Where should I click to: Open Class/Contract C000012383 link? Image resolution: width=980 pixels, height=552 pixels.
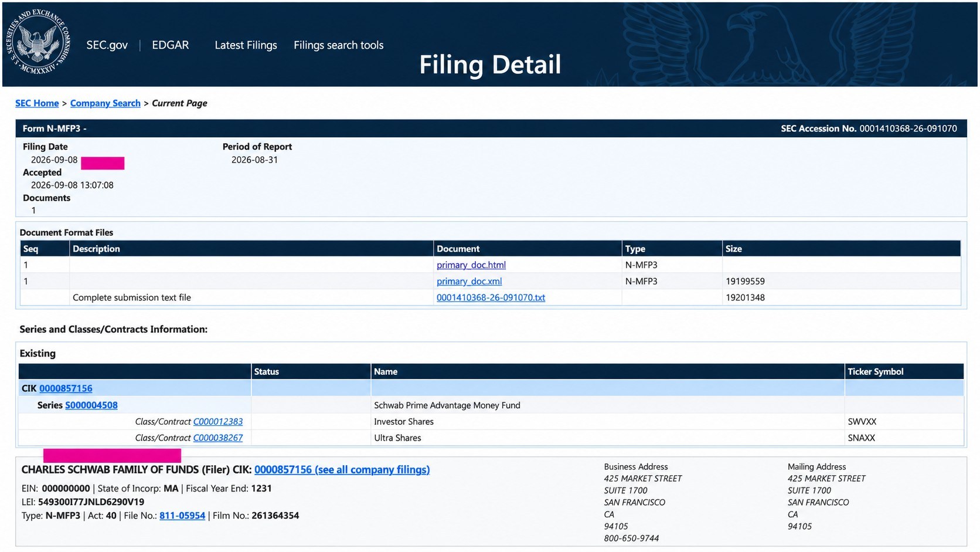tap(218, 422)
